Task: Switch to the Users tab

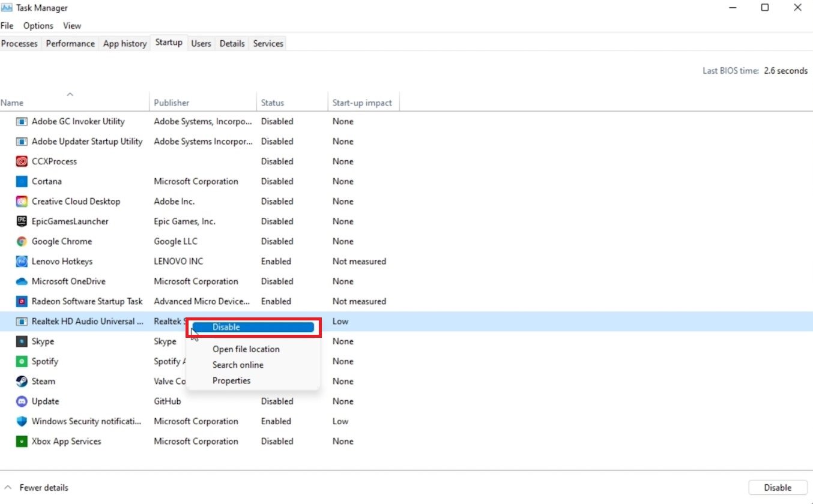Action: [x=201, y=43]
